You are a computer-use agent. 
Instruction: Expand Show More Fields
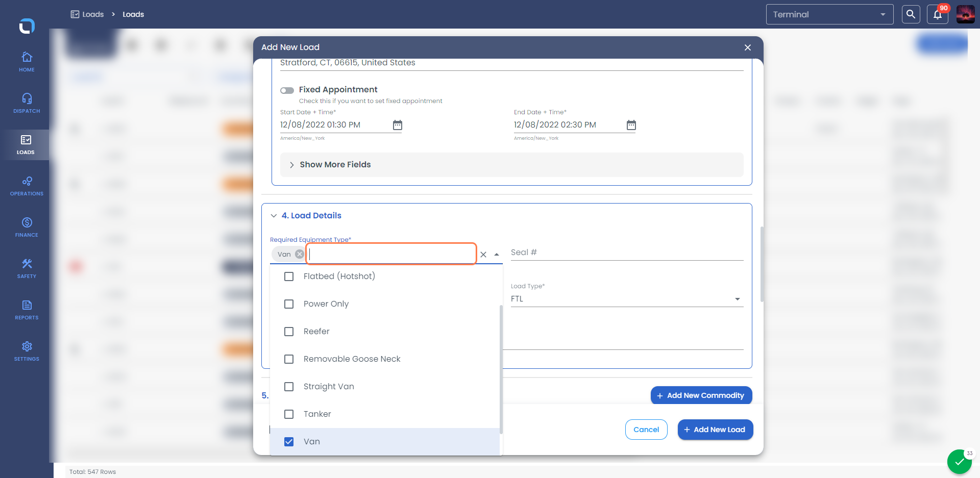click(x=511, y=165)
